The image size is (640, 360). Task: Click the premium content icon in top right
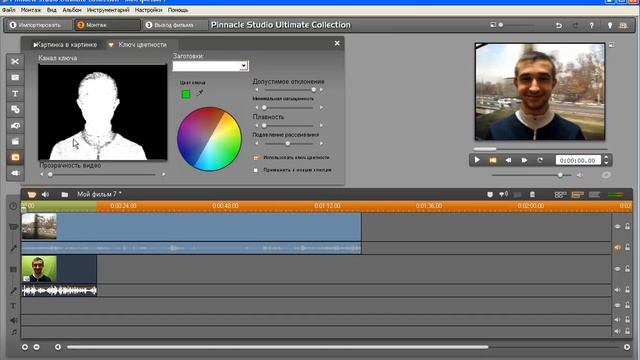[623, 25]
